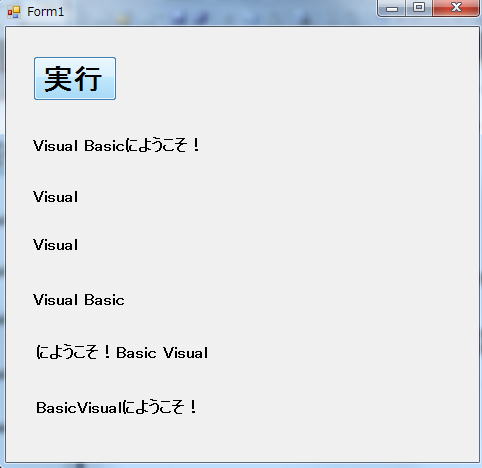Click the exclamation mark ending 'Visual Basicにようこそ！'

click(x=196, y=145)
